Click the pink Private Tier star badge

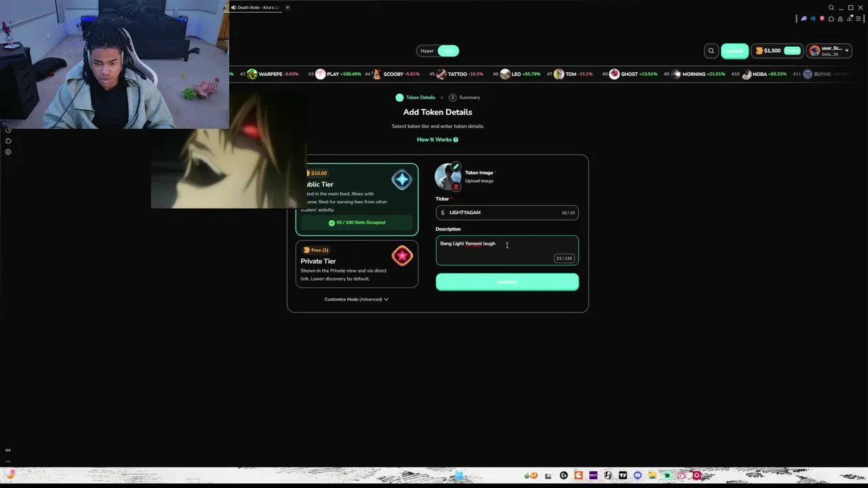coord(401,256)
